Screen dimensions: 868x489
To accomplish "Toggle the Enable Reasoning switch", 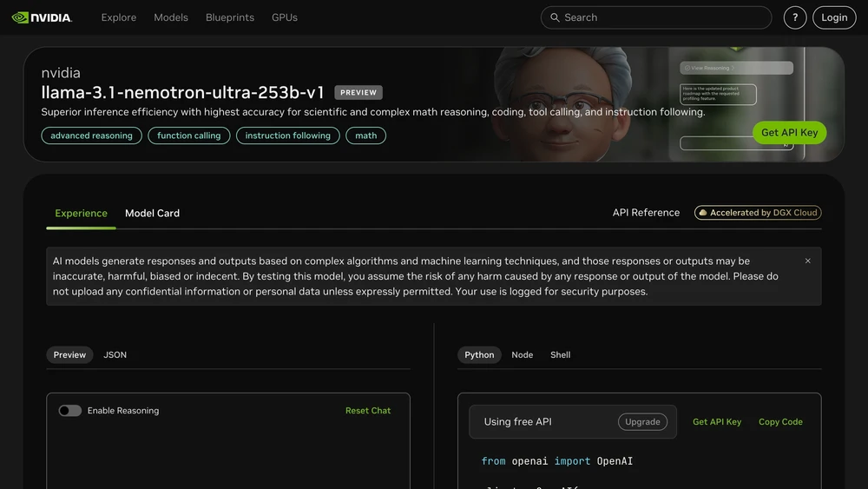I will [70, 410].
